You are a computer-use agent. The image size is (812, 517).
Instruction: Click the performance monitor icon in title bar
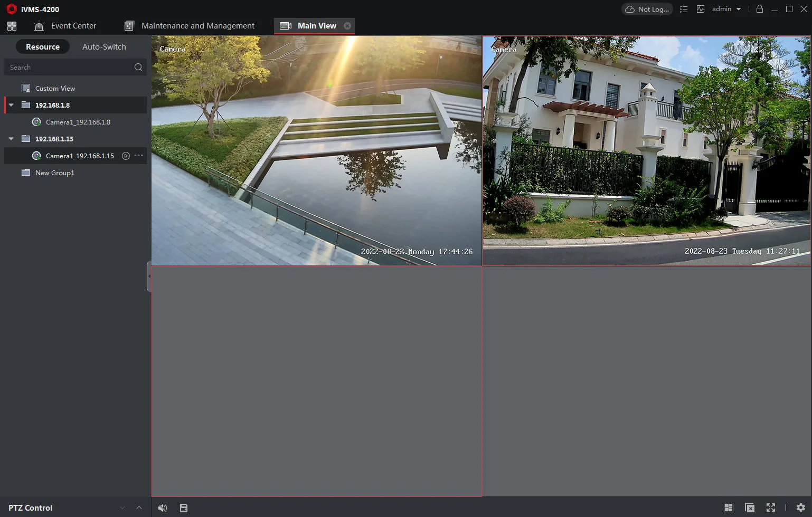point(701,9)
